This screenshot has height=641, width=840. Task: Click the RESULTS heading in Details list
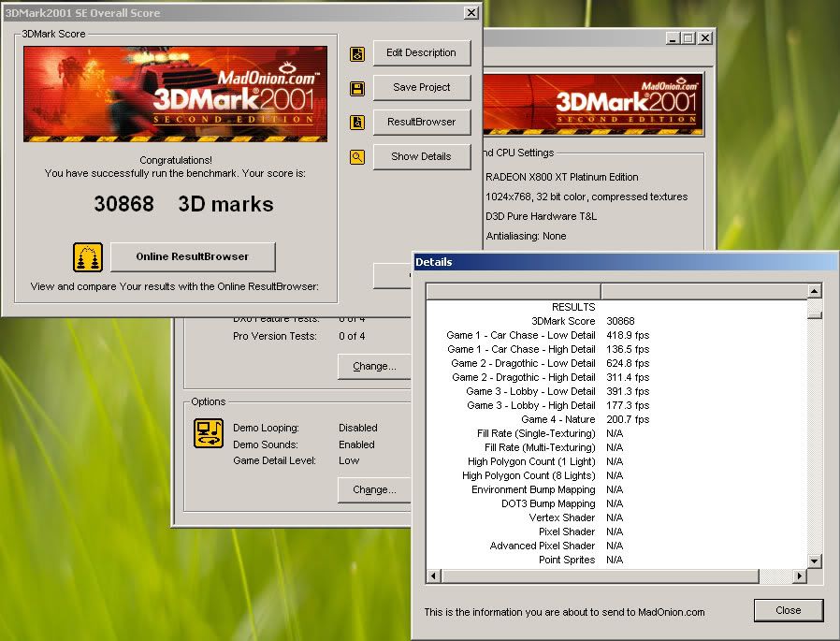pyautogui.click(x=573, y=307)
